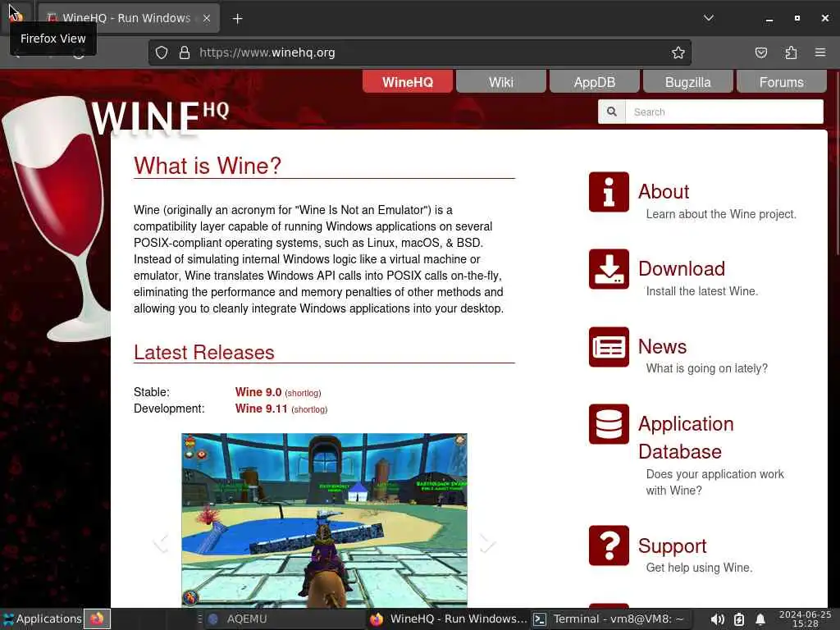Show next carousel screenshot arrow
The image size is (840, 630).
(x=487, y=542)
